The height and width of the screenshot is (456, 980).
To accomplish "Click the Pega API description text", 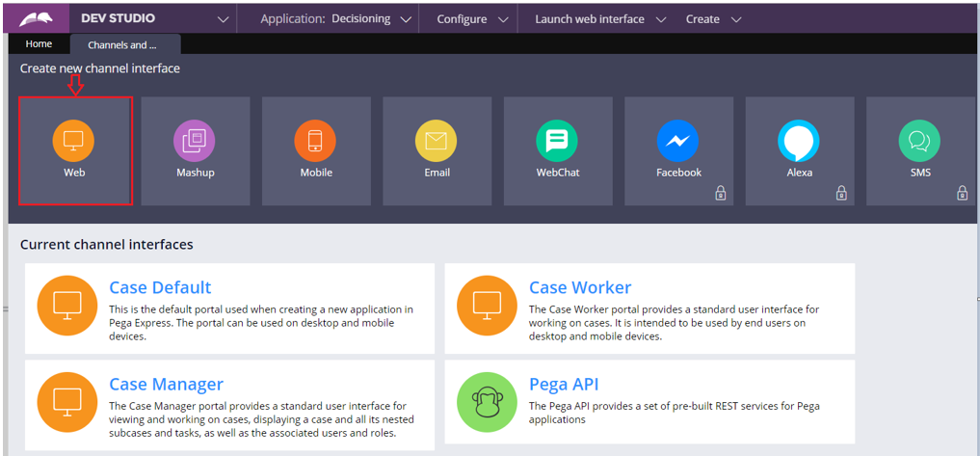I will [675, 413].
